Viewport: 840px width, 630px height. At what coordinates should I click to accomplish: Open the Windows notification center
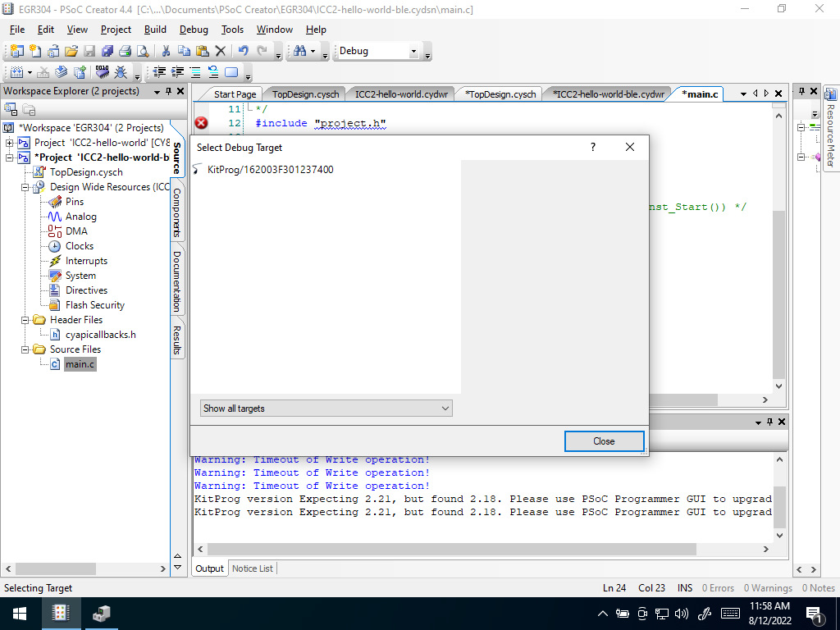pos(815,614)
